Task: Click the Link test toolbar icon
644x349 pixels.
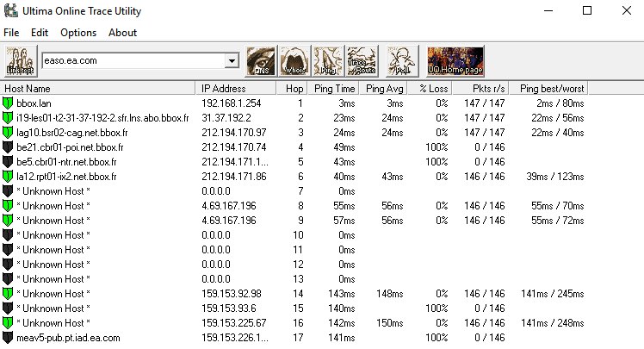Action: 21,61
